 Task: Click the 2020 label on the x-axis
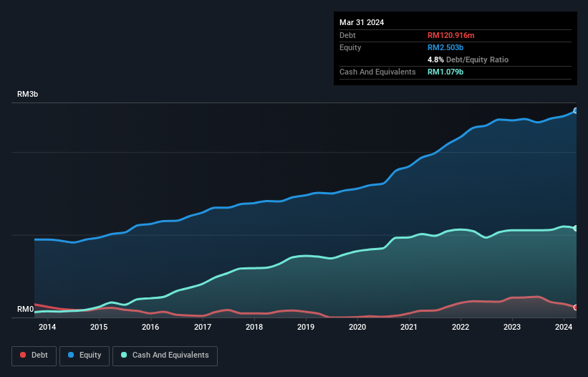(357, 327)
